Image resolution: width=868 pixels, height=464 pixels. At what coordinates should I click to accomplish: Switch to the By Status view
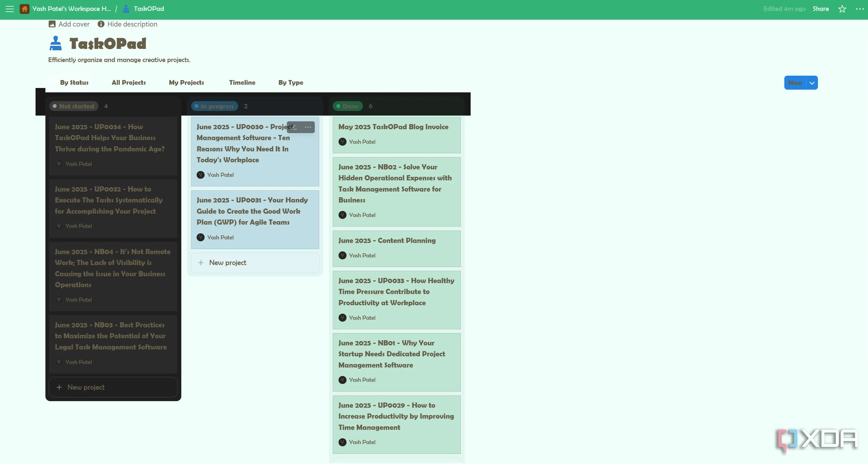pyautogui.click(x=74, y=83)
